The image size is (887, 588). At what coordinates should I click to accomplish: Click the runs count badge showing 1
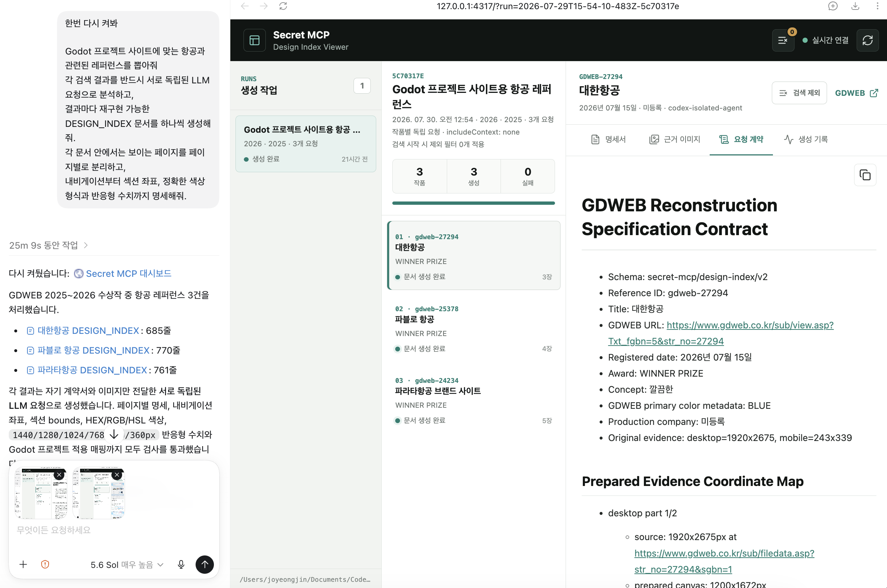[x=362, y=86]
